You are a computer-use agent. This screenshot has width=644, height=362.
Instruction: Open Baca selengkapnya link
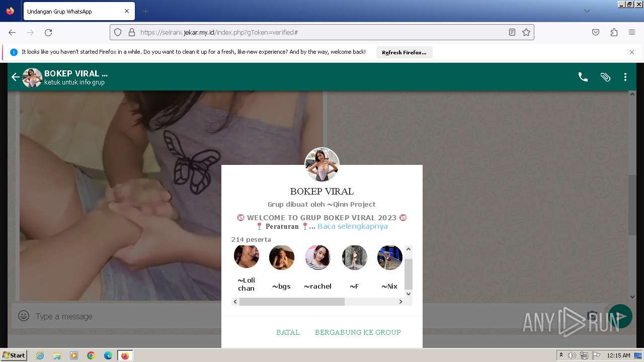[x=352, y=226]
